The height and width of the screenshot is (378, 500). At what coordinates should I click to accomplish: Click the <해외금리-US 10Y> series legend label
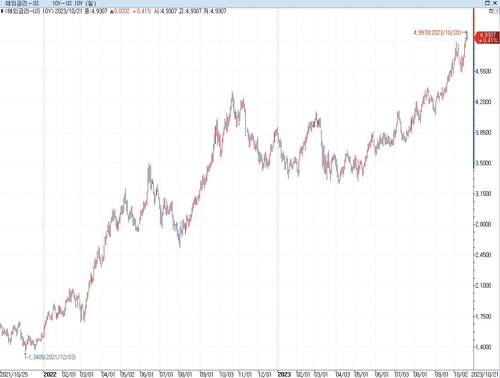tap(29, 11)
